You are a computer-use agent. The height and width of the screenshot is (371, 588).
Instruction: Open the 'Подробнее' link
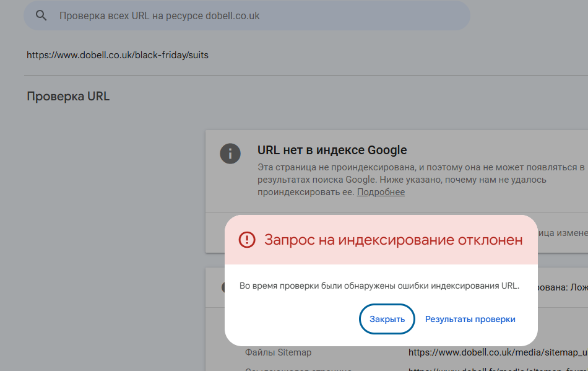pyautogui.click(x=381, y=192)
